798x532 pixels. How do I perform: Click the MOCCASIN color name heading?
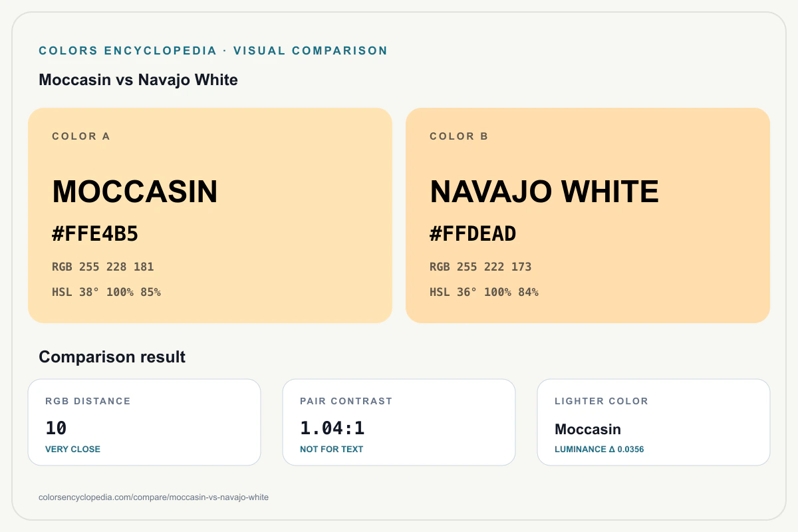(135, 192)
